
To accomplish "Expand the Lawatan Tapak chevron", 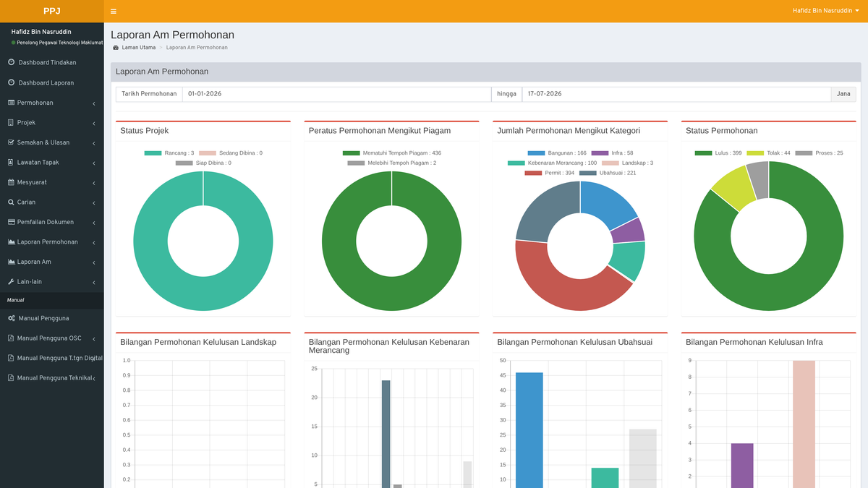I will pos(94,163).
